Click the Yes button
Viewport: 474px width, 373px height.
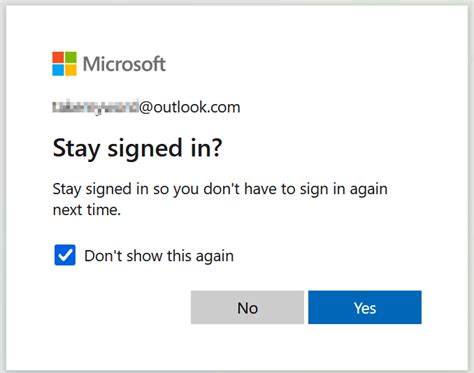pos(365,307)
